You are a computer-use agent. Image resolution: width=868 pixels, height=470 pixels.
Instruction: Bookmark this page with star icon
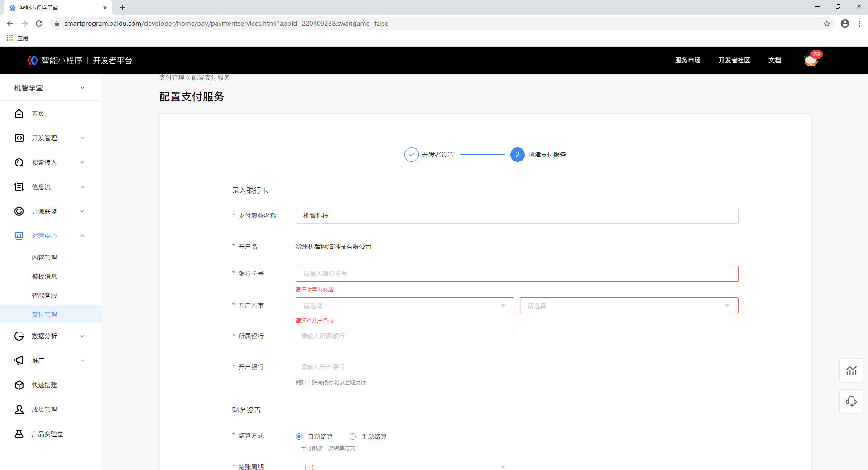tap(827, 24)
